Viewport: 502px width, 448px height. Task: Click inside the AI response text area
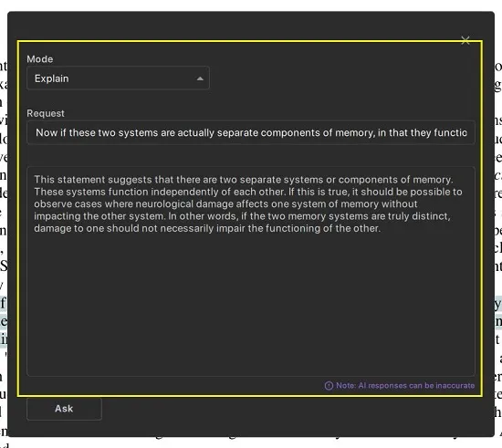(251, 271)
